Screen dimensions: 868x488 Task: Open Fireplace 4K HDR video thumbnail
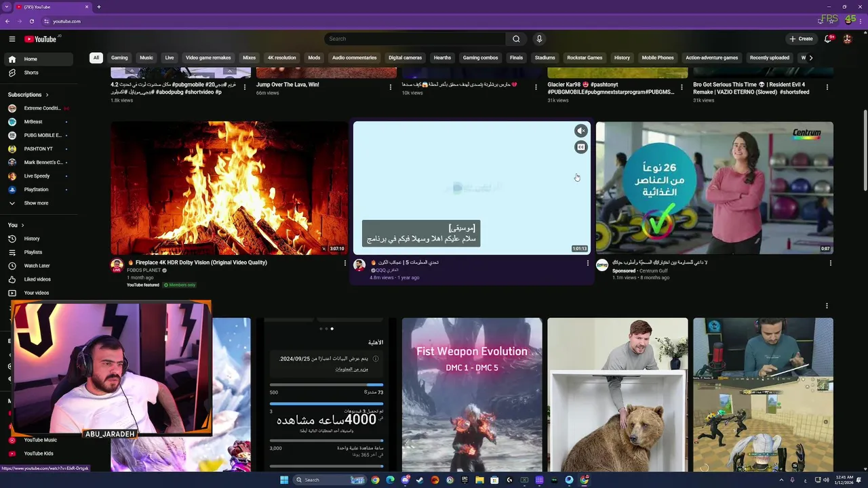pos(229,188)
